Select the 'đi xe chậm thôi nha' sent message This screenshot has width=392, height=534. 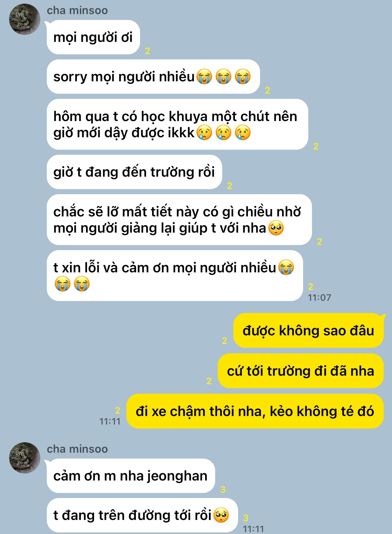255,411
